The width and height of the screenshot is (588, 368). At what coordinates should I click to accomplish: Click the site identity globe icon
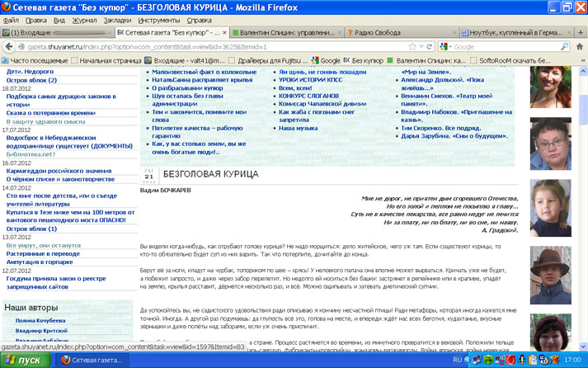[x=21, y=46]
